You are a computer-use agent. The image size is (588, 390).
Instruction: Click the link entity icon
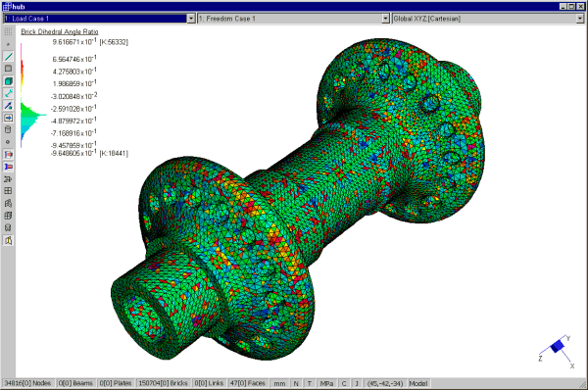pyautogui.click(x=8, y=93)
